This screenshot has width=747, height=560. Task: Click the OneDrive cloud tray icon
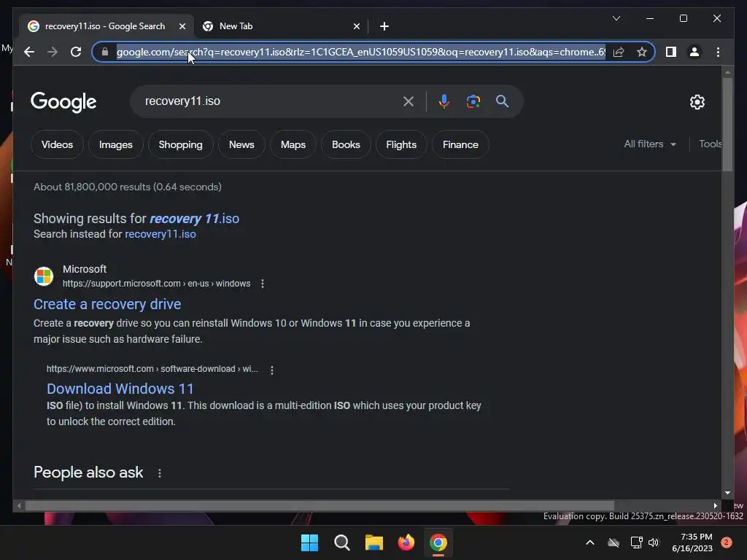click(x=614, y=542)
